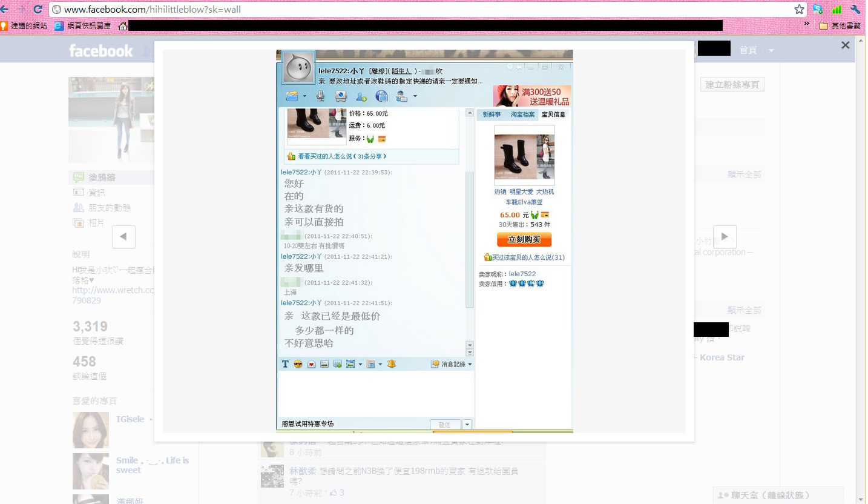Click the add-contact person icon
Image resolution: width=868 pixels, height=504 pixels.
pos(361,96)
